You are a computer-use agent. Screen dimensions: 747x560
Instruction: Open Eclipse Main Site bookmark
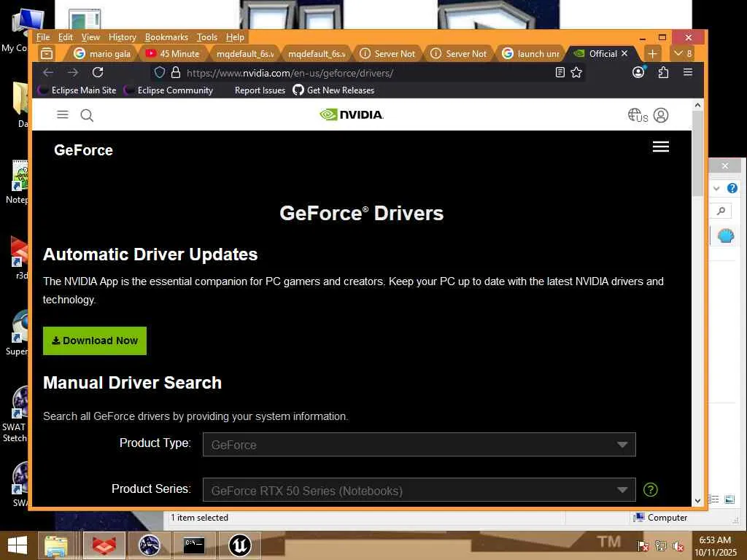click(x=77, y=90)
